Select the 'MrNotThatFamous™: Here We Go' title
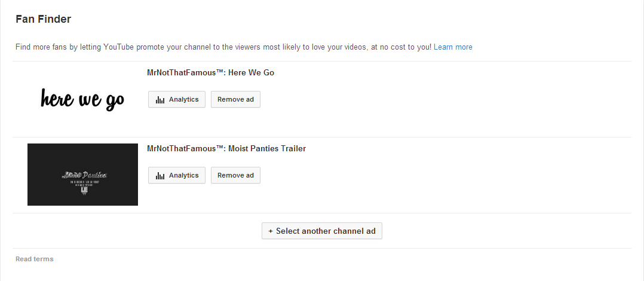 (211, 73)
